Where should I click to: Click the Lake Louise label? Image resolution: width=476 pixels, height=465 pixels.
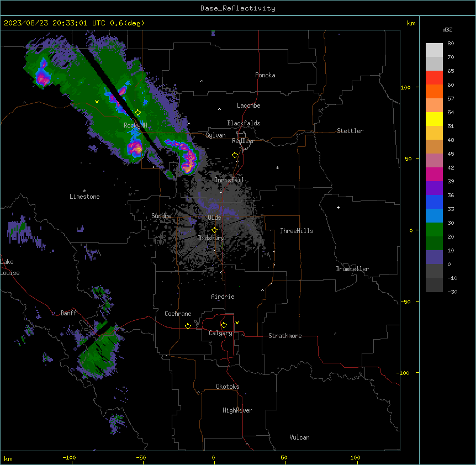9,267
